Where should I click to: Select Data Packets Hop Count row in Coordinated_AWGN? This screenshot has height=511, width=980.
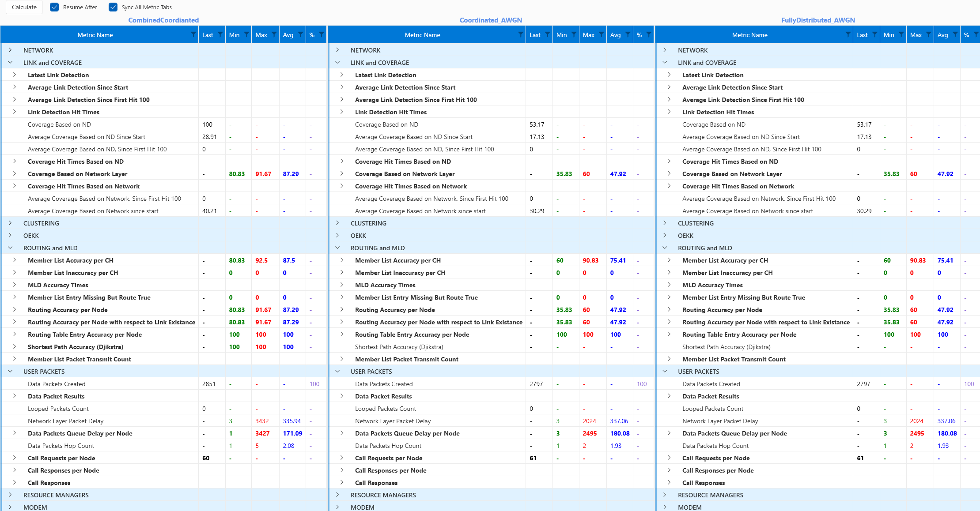[x=491, y=446]
